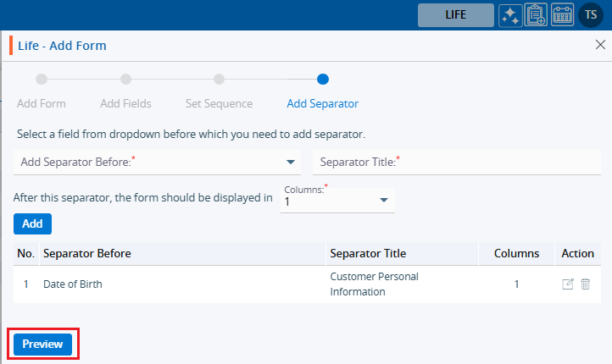The height and width of the screenshot is (364, 612).
Task: Click the Preview button
Action: tap(42, 345)
